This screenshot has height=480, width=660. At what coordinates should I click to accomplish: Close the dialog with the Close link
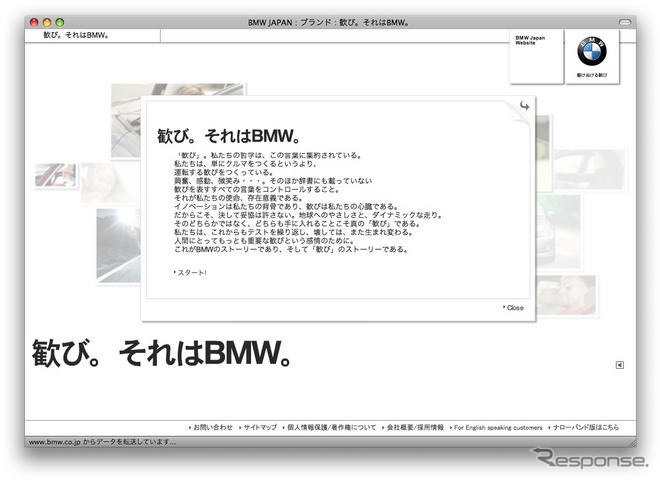514,308
